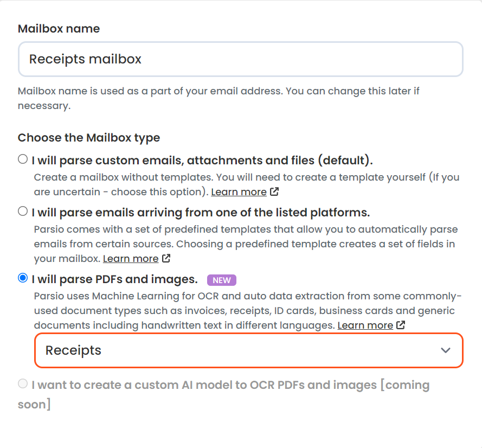
Task: Click the "Choose the Mailbox type" heading
Action: (x=88, y=138)
